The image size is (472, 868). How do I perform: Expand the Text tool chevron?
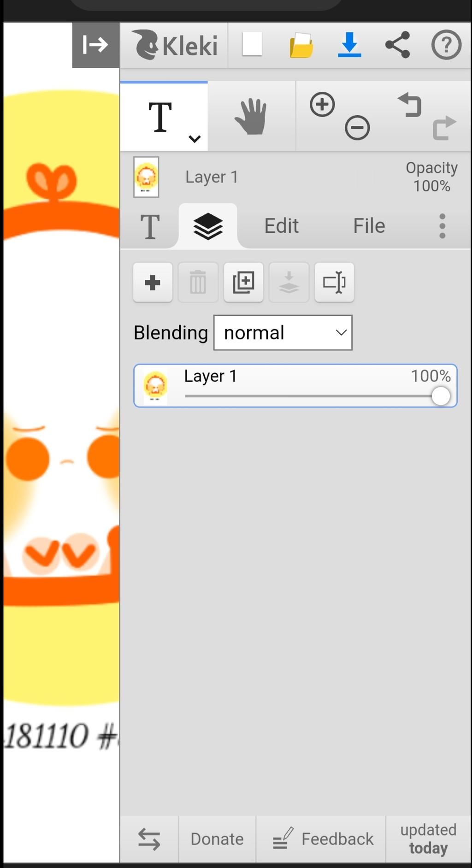pos(195,138)
